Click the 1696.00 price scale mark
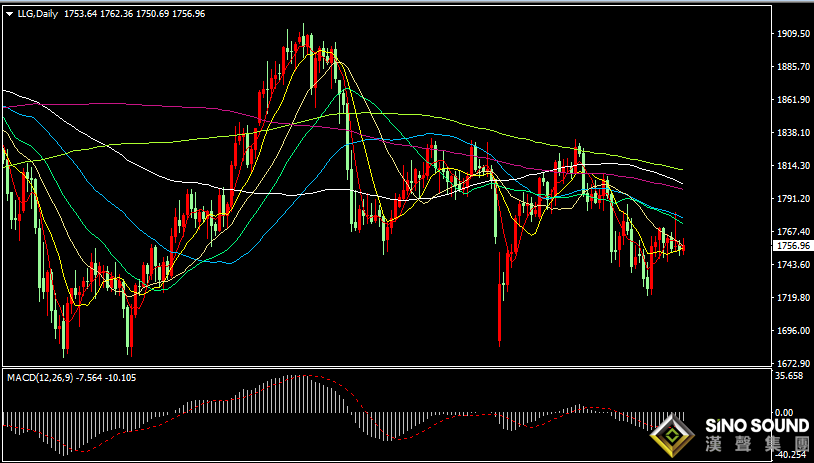 pyautogui.click(x=792, y=331)
